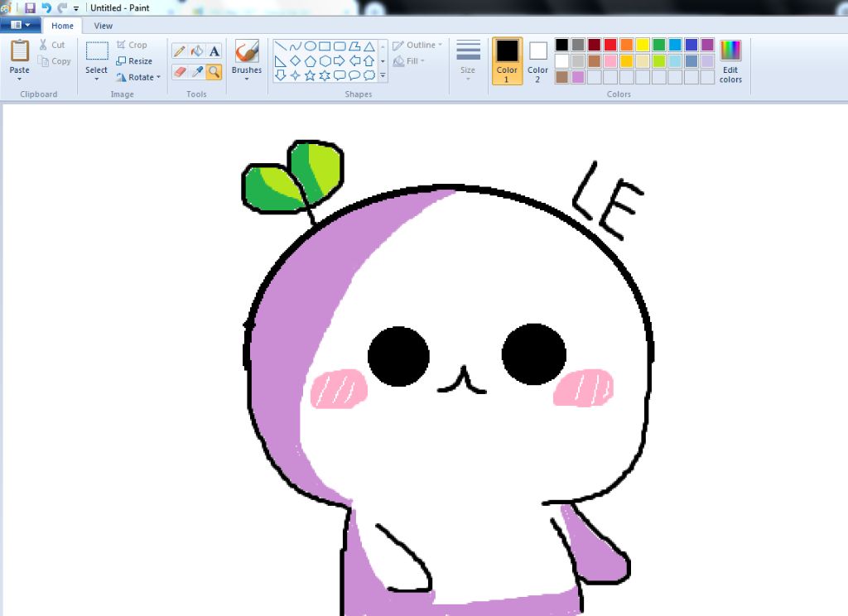The height and width of the screenshot is (616, 848).
Task: Expand the Paste dropdown arrow
Action: point(20,79)
